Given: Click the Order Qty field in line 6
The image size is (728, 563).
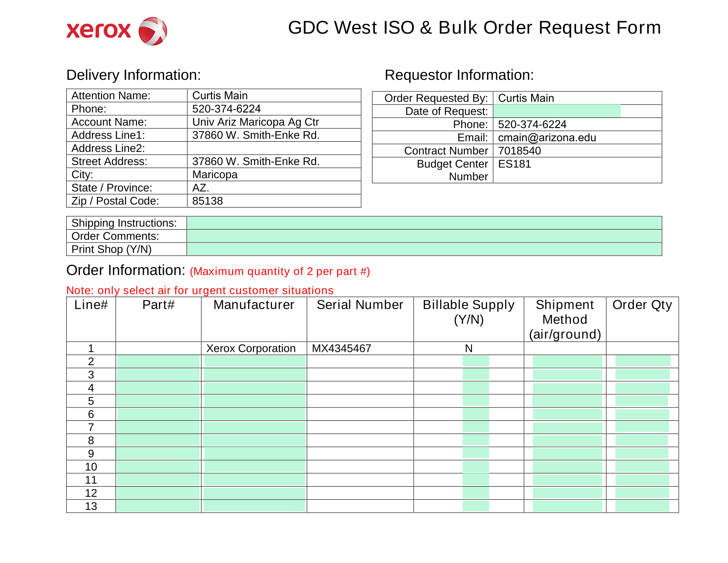Looking at the screenshot, I should click(642, 414).
